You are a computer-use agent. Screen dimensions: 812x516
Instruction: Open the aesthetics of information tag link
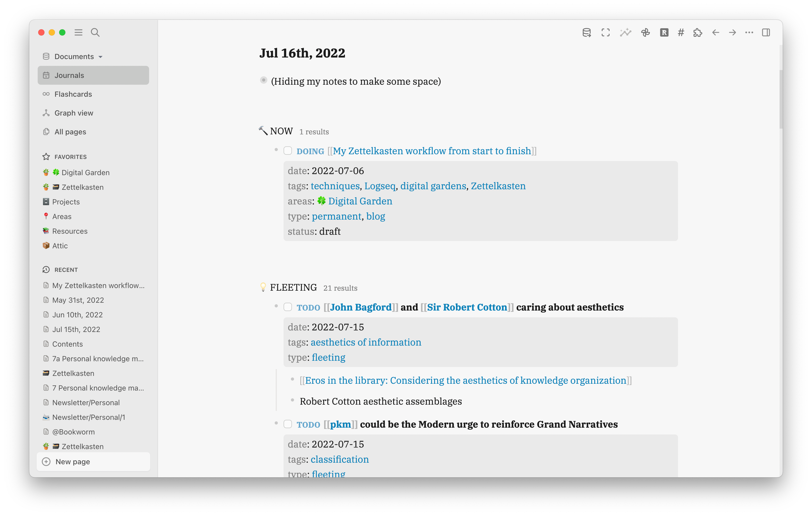coord(366,342)
